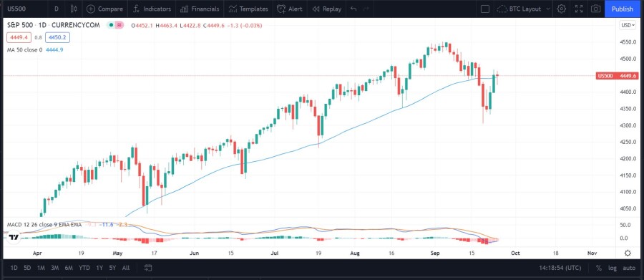644x280 pixels.
Task: Open the candlestick chart style selector
Action: pos(74,9)
